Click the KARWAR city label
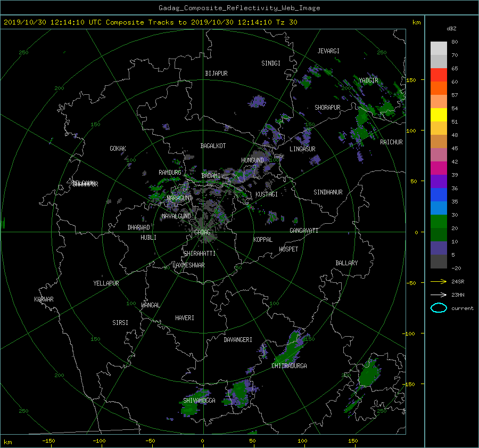 (44, 299)
